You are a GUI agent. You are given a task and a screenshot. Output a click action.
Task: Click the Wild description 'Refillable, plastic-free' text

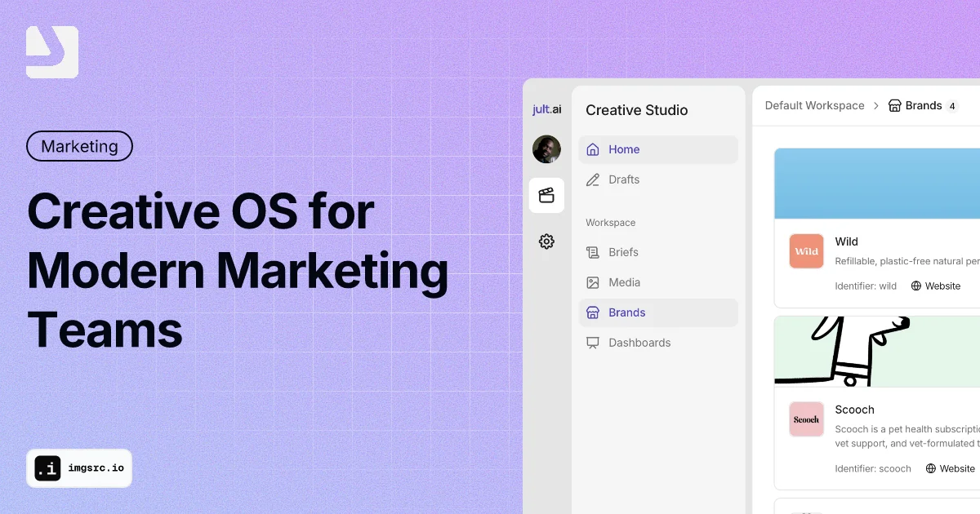907,262
